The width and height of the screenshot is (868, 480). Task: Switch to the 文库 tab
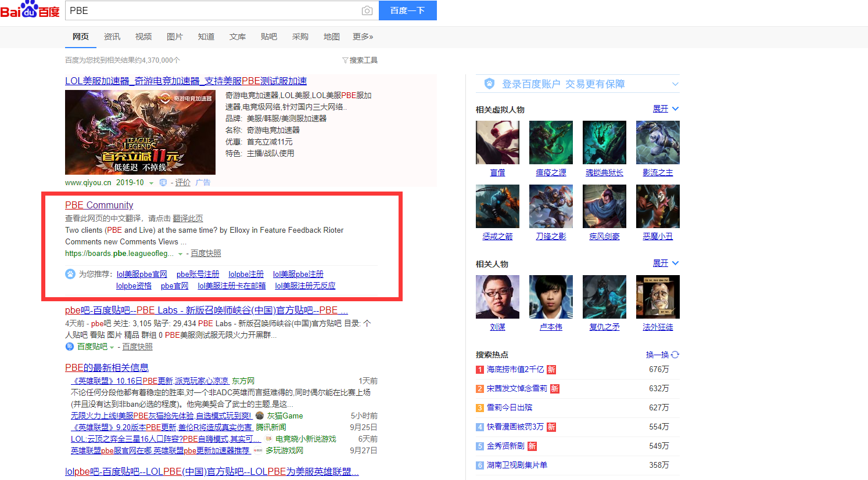238,37
